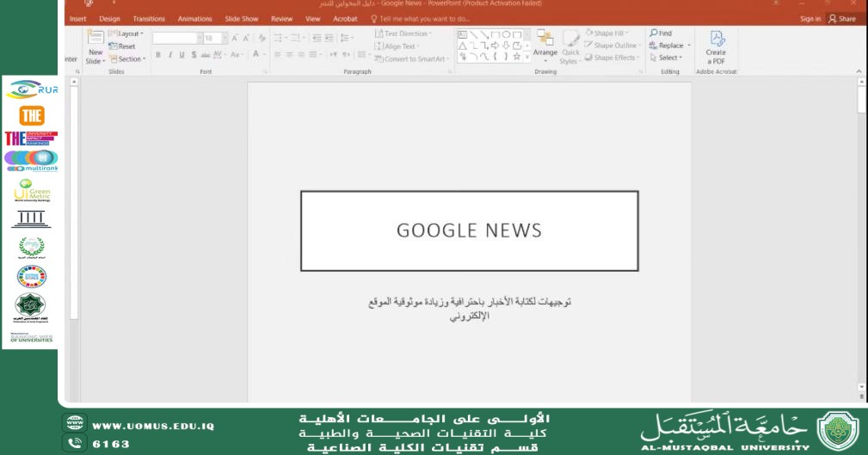Collapse the ribbon with the chevron
Image resolution: width=868 pixels, height=455 pixels.
point(859,71)
